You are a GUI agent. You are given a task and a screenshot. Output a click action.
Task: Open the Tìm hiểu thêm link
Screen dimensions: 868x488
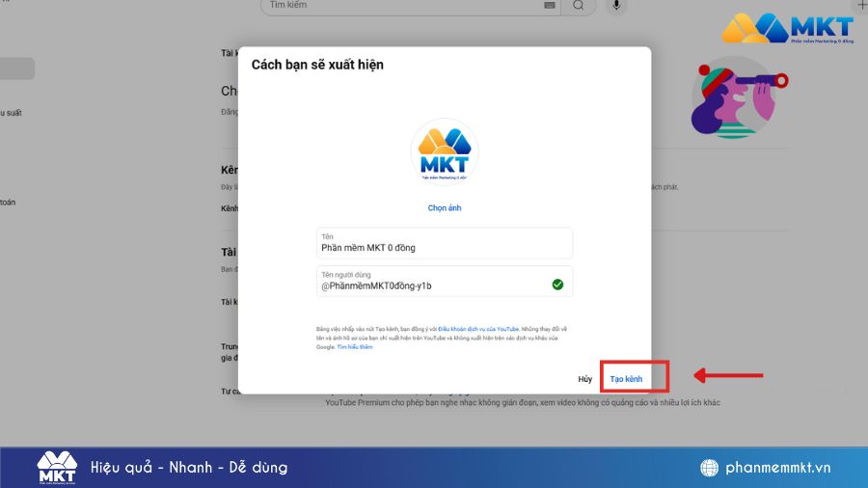pos(355,347)
